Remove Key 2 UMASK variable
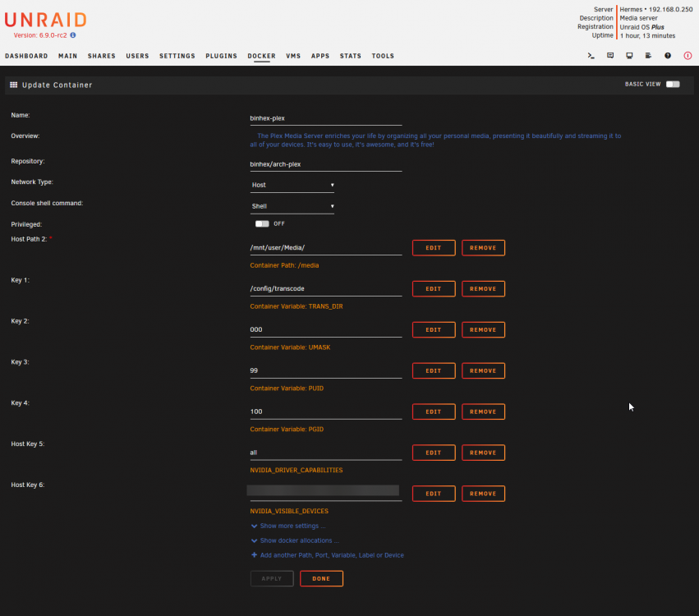This screenshot has height=616, width=699. 483,330
